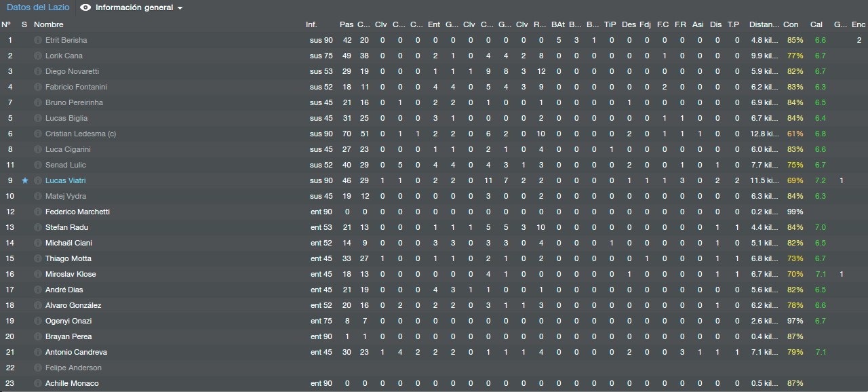Viewport: 868px width, 392px height.
Task: Open info icon for Felipe Anderson
Action: tap(38, 368)
